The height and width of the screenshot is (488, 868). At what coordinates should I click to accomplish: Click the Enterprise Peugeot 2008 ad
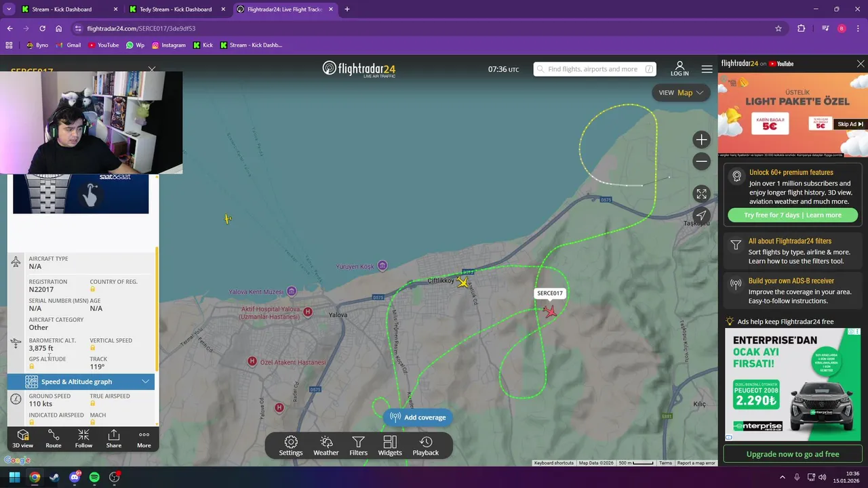pos(793,384)
